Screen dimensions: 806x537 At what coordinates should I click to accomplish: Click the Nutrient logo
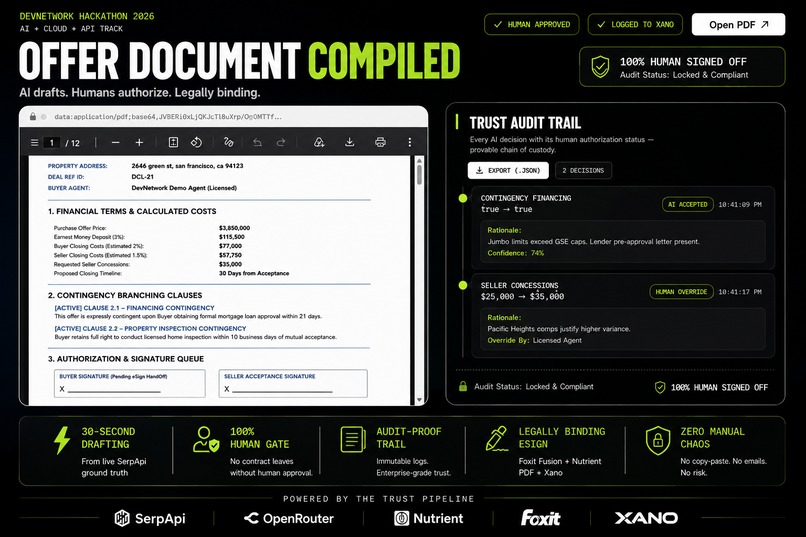click(x=429, y=519)
